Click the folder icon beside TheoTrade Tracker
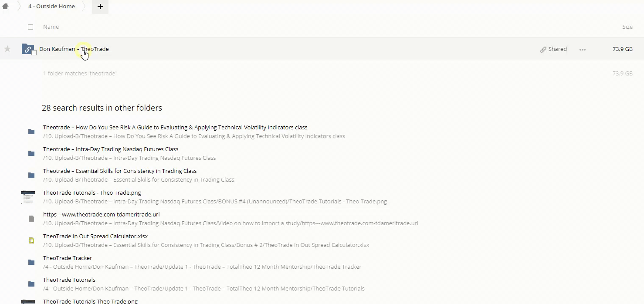The height and width of the screenshot is (304, 644). tap(31, 262)
